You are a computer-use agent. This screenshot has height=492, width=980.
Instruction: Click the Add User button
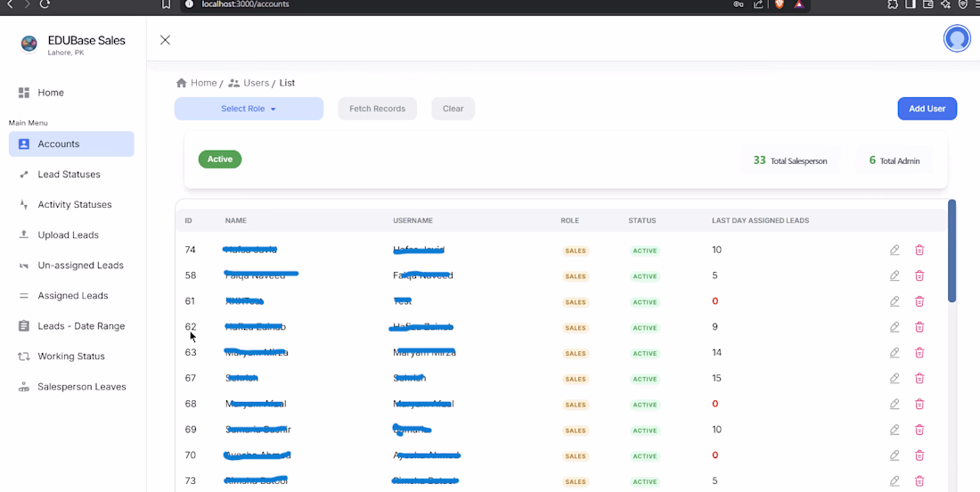[x=927, y=109]
